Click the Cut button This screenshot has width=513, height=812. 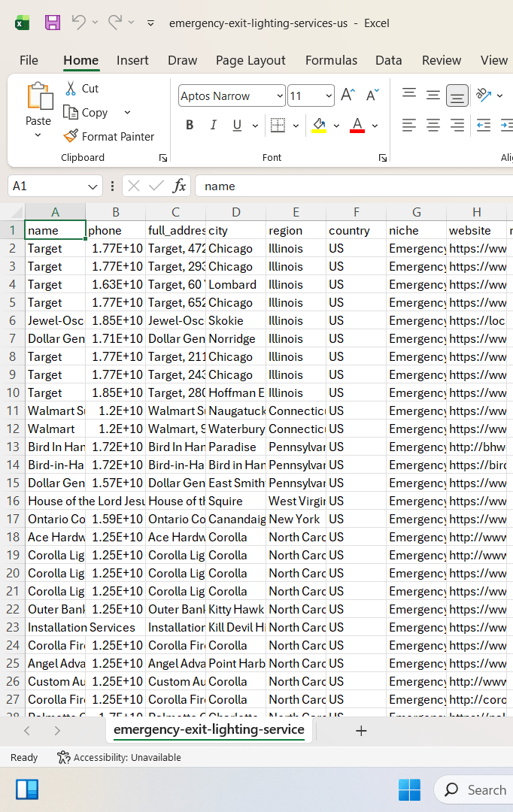point(82,89)
